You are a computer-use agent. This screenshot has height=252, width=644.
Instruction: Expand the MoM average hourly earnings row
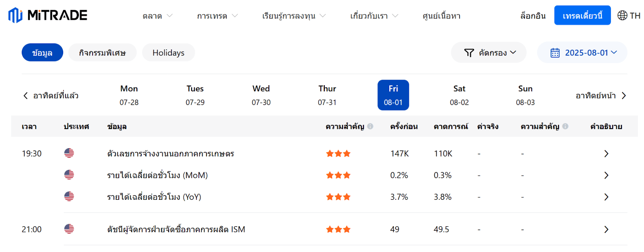(606, 175)
